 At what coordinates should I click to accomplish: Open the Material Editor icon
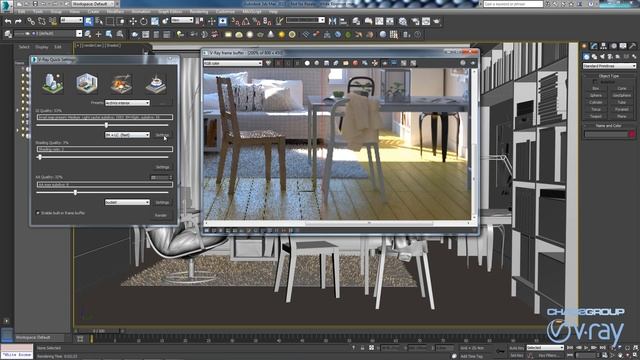click(403, 21)
